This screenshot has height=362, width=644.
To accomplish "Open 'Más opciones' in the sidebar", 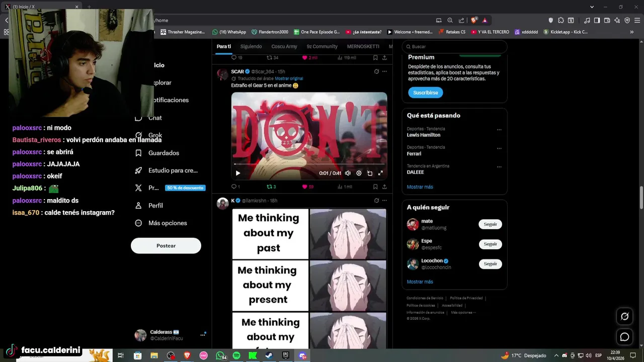I will coord(161,223).
